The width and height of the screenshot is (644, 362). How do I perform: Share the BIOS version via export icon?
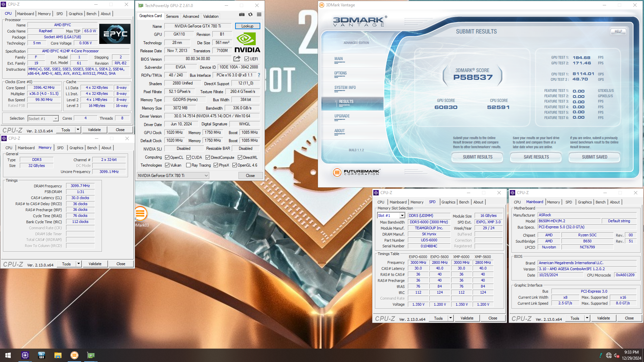coord(237,59)
